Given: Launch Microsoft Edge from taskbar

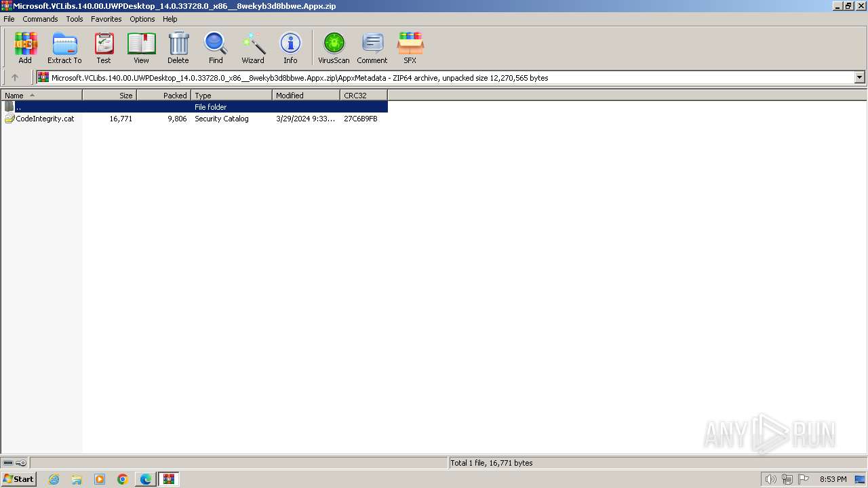Looking at the screenshot, I should 146,479.
